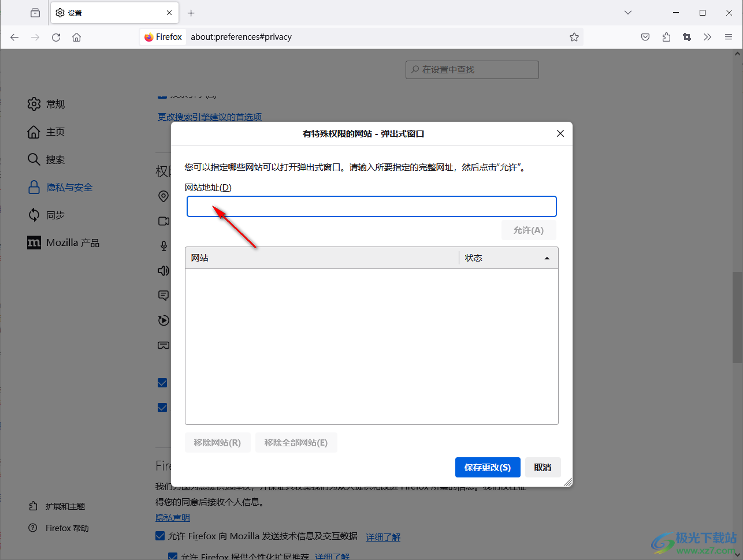Click the virtual reality permission icon
743x560 pixels.
pos(164,345)
